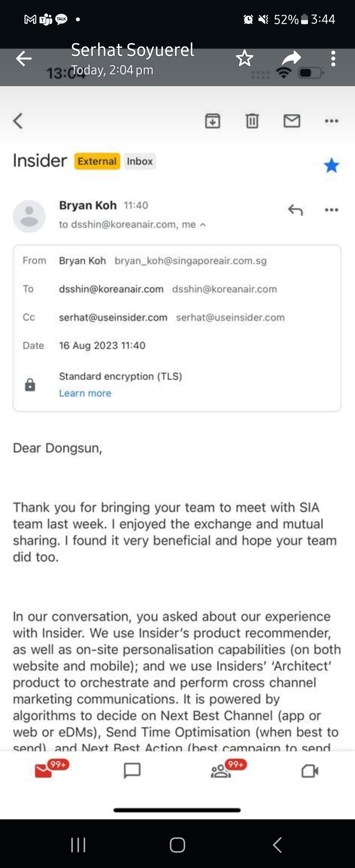Screen dimensions: 355x868
Task: Delete the email with the trash icon
Action: [x=252, y=121]
